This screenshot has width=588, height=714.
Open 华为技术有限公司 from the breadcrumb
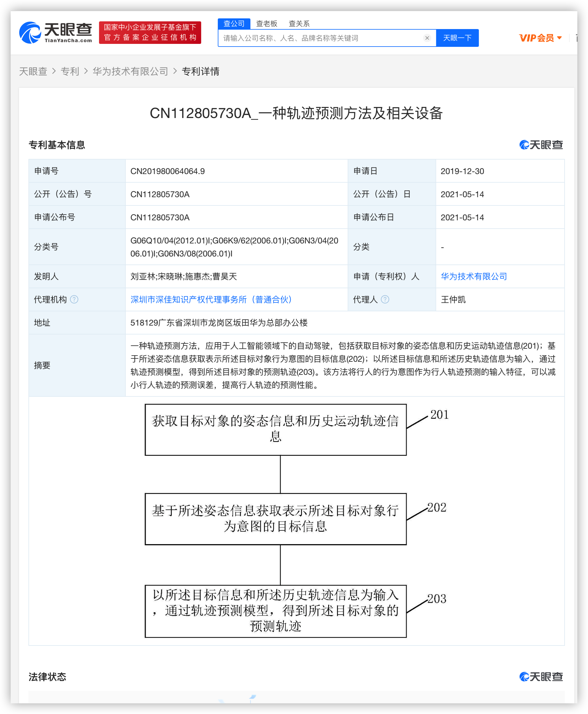pyautogui.click(x=131, y=71)
